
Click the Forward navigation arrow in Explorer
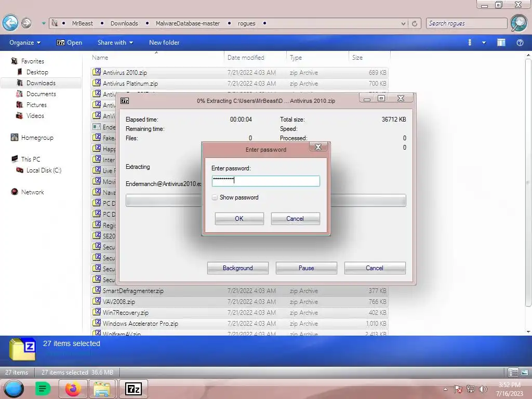pyautogui.click(x=26, y=23)
